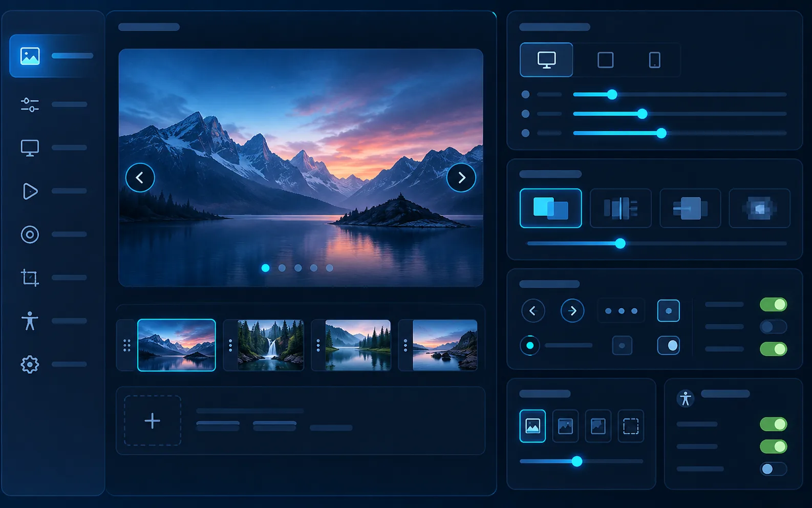Adjust the first slider under device tabs
Viewport: 812px width, 508px height.
point(612,95)
